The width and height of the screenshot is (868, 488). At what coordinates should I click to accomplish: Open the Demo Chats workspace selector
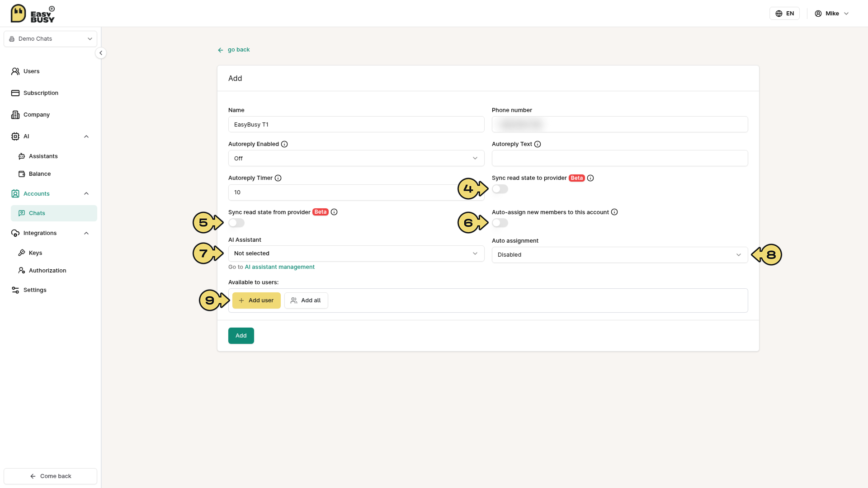point(50,39)
